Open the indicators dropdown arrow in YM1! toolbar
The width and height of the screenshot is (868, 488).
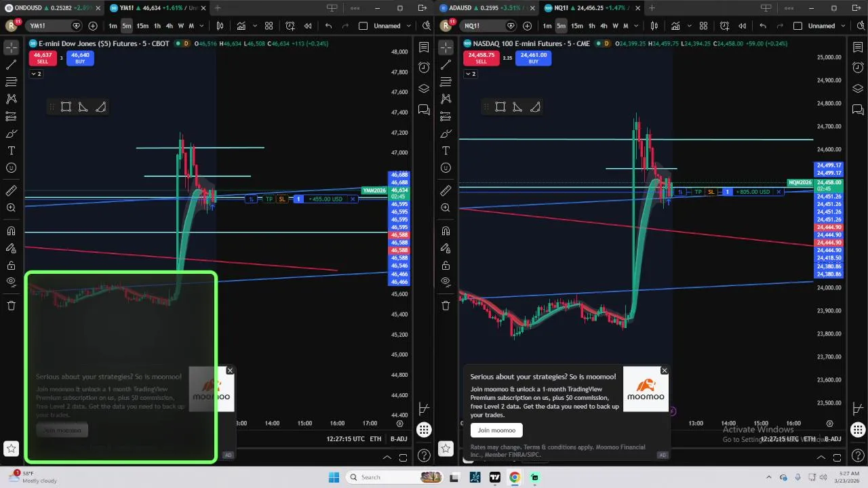point(255,26)
